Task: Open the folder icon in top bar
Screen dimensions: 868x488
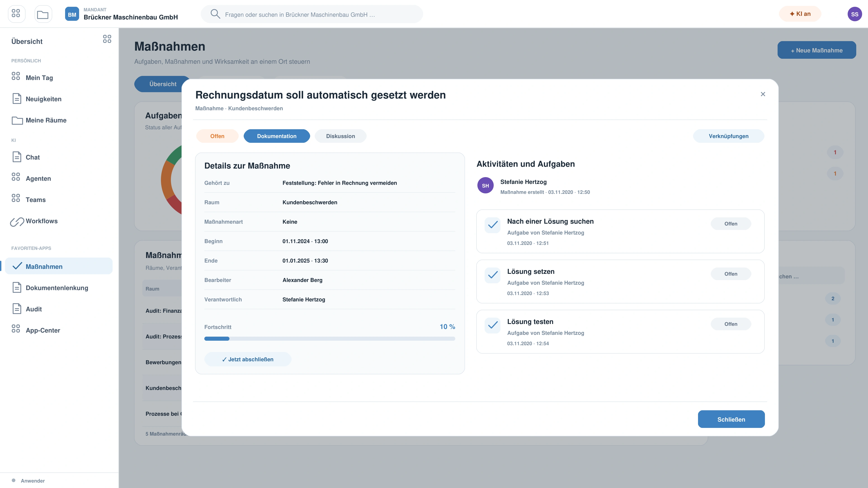Action: coord(43,14)
